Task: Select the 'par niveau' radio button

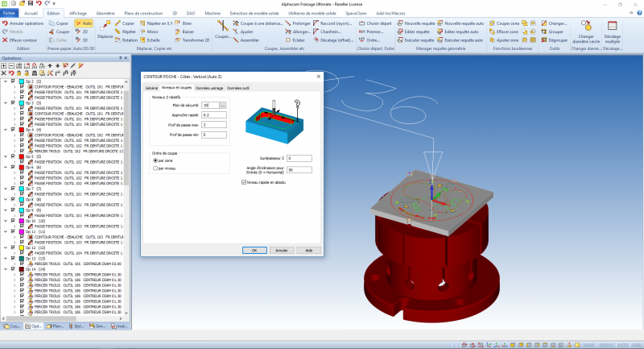Action: point(155,168)
